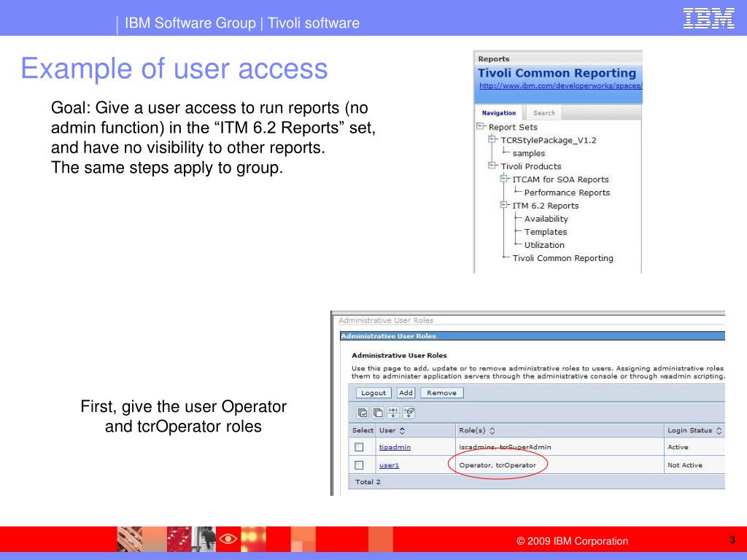
Task: Collapse the ITCAM for SOA Reports node
Action: pyautogui.click(x=504, y=179)
